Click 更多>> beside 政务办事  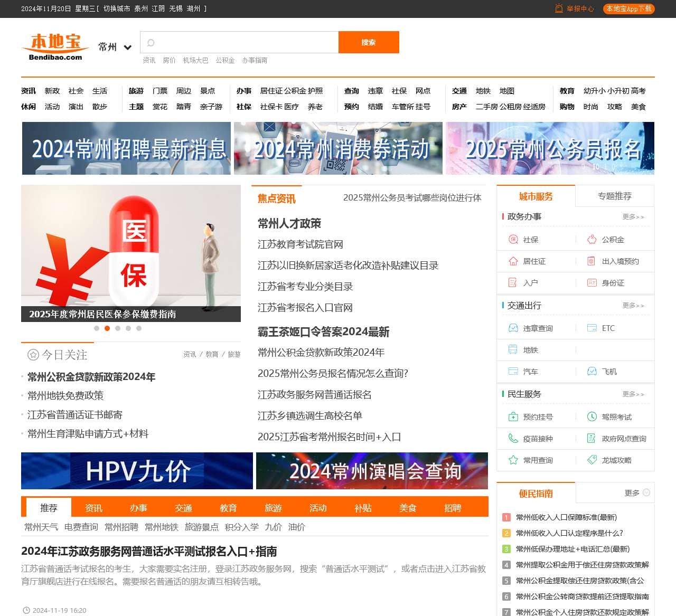click(x=634, y=216)
